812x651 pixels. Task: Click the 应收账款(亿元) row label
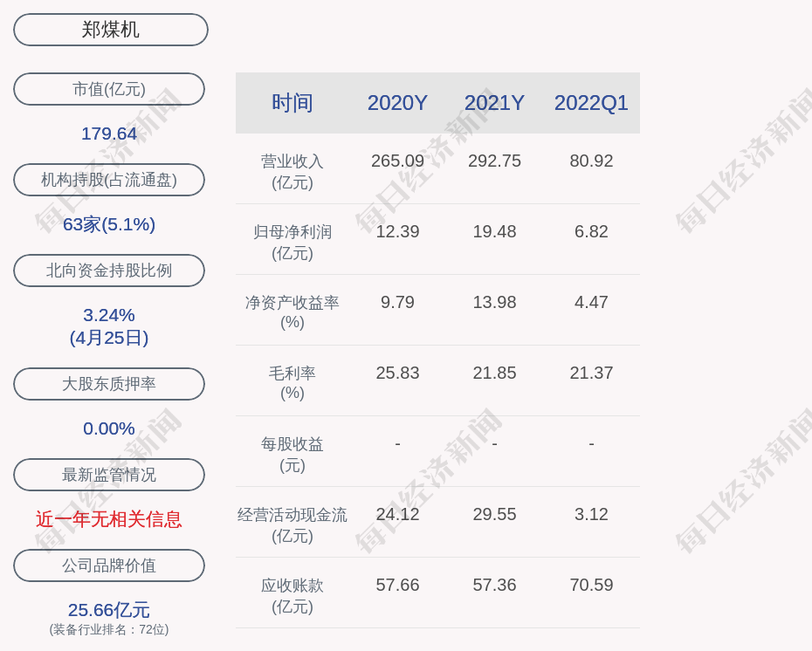point(292,596)
